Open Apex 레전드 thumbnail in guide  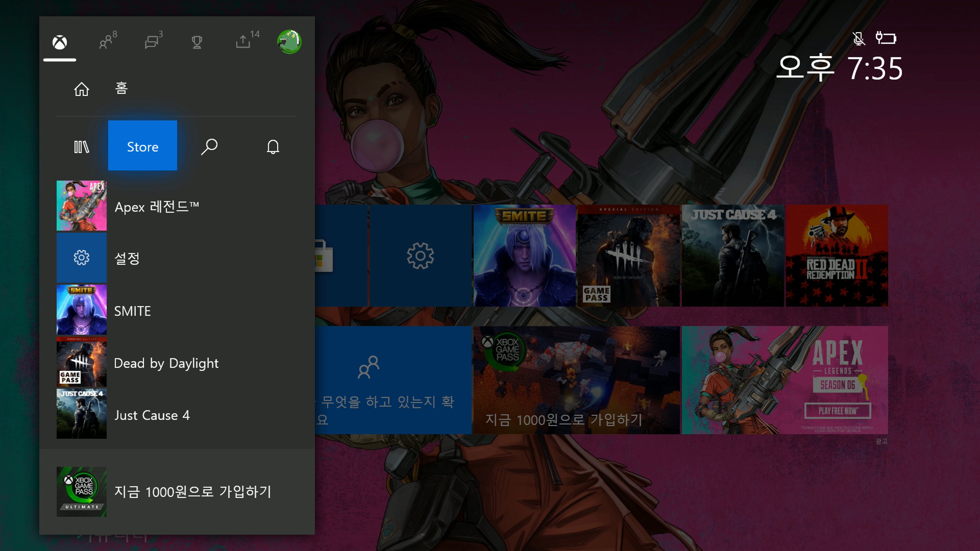click(81, 206)
